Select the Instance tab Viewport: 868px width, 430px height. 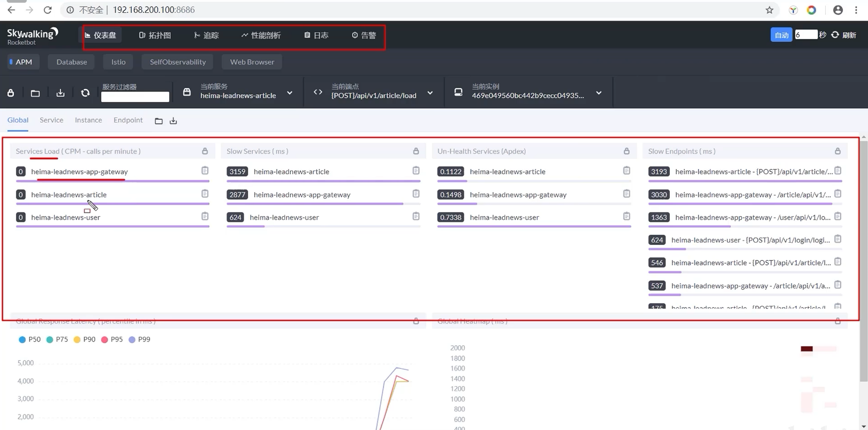tap(88, 120)
